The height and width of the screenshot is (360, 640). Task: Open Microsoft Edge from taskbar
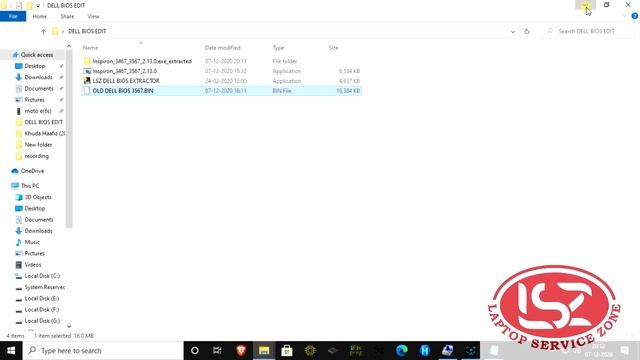click(402, 351)
